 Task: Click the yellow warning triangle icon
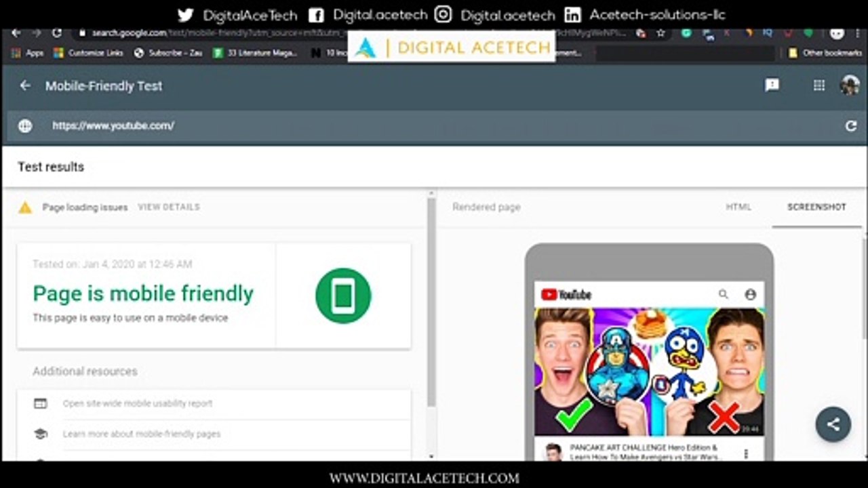coord(25,207)
